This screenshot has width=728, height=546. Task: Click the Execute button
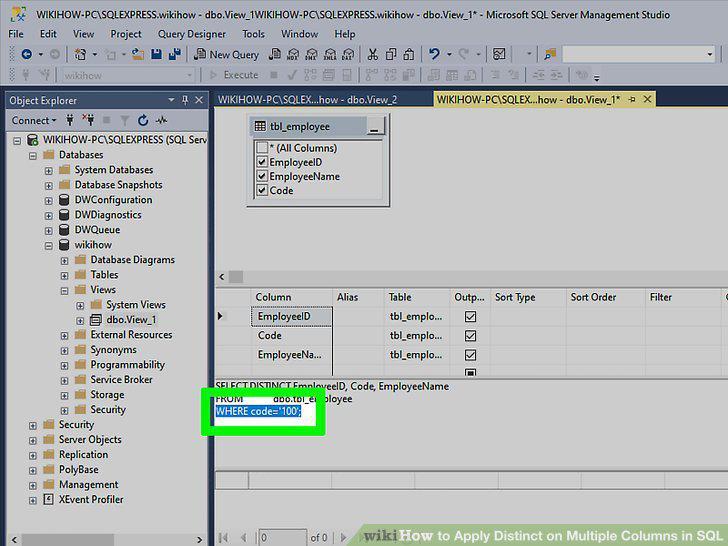pyautogui.click(x=234, y=75)
